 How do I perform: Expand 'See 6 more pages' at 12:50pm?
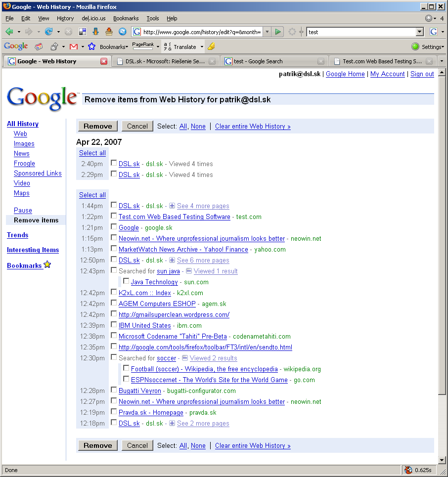[x=172, y=260]
